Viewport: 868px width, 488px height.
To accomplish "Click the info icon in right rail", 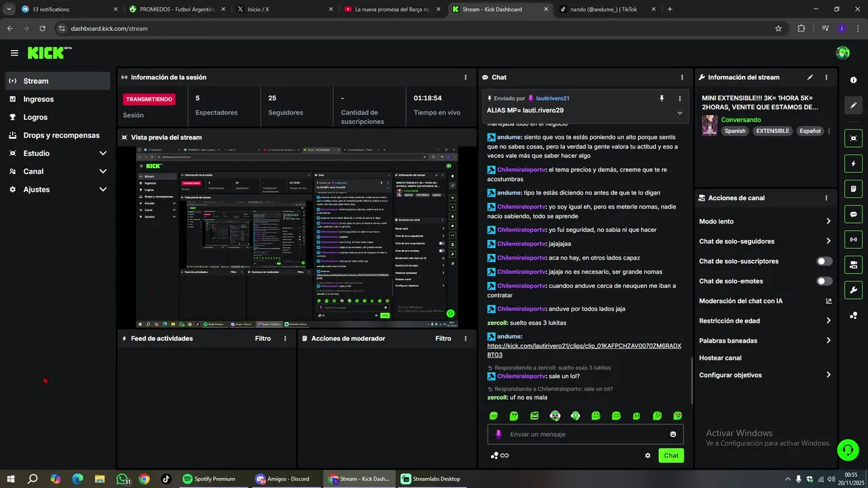I will pyautogui.click(x=853, y=80).
